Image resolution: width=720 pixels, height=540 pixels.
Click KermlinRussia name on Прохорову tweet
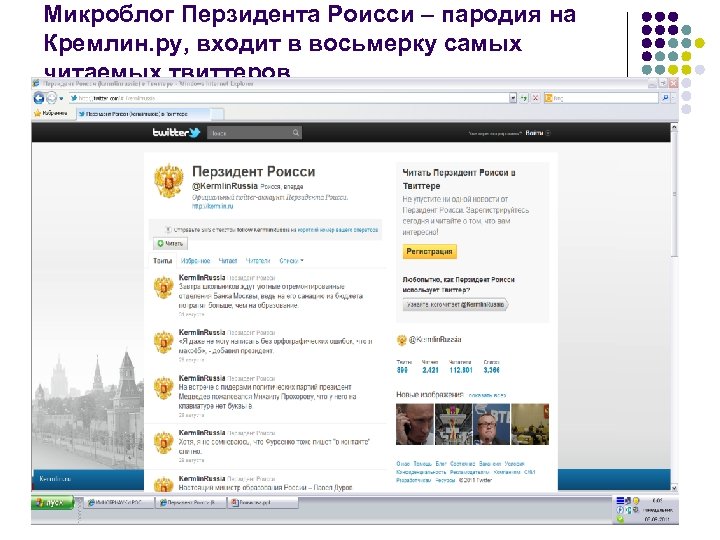(x=202, y=378)
